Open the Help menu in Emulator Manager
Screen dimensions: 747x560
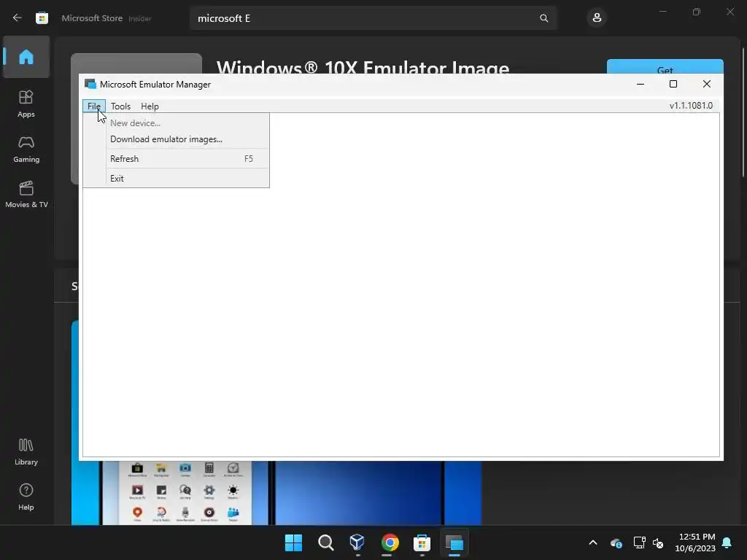[150, 106]
